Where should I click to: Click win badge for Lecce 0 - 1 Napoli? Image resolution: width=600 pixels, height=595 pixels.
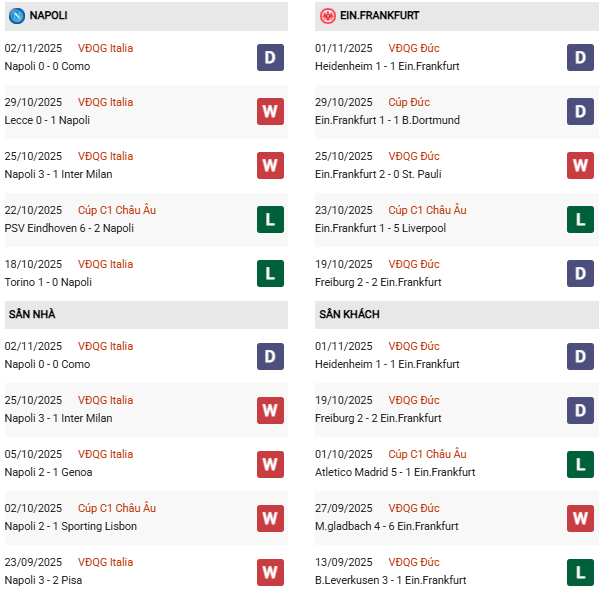(270, 112)
